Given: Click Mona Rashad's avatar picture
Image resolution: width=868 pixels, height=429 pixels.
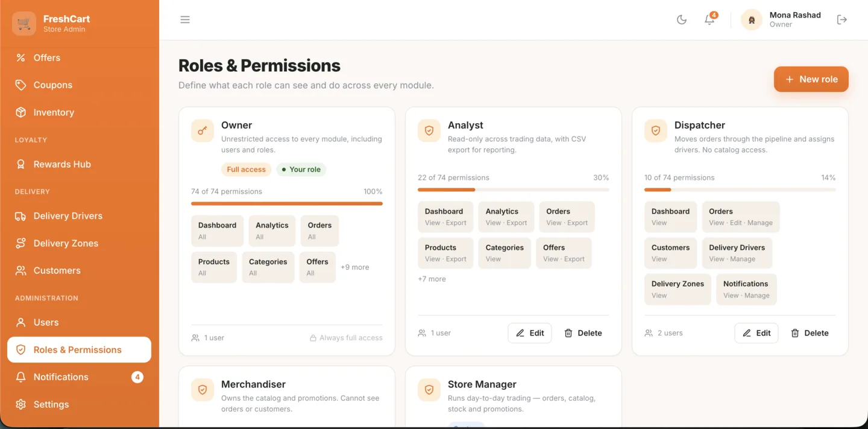Looking at the screenshot, I should pyautogui.click(x=752, y=20).
